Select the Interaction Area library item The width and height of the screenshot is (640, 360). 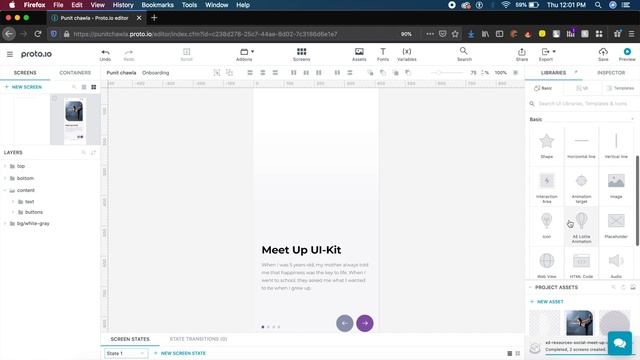[547, 180]
